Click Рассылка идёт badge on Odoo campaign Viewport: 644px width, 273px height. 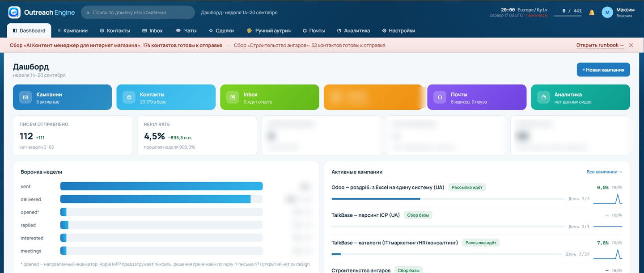tap(467, 187)
